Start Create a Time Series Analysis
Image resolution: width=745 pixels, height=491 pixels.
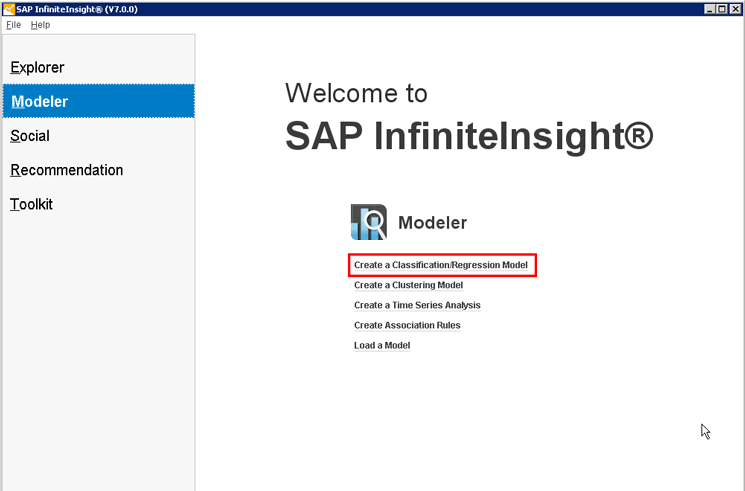(417, 305)
